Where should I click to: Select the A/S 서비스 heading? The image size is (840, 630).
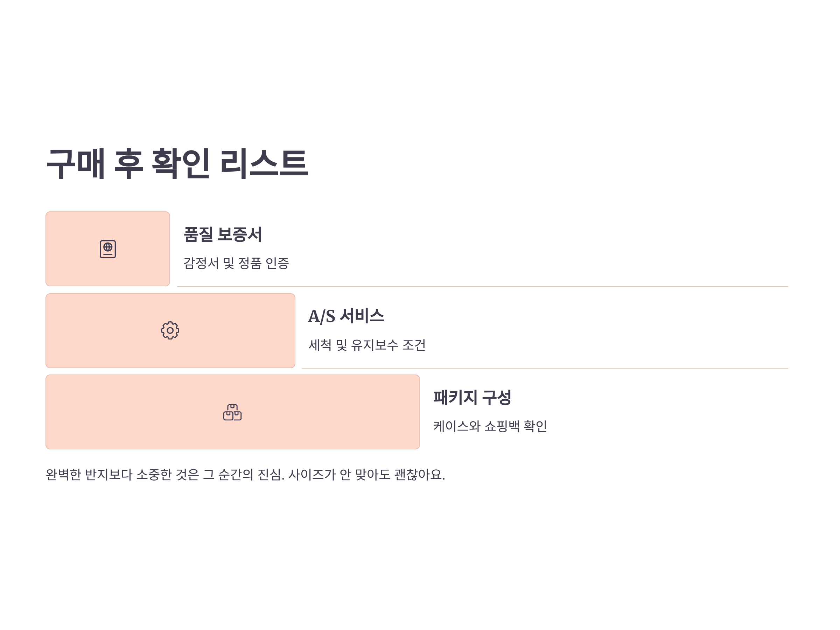346,316
